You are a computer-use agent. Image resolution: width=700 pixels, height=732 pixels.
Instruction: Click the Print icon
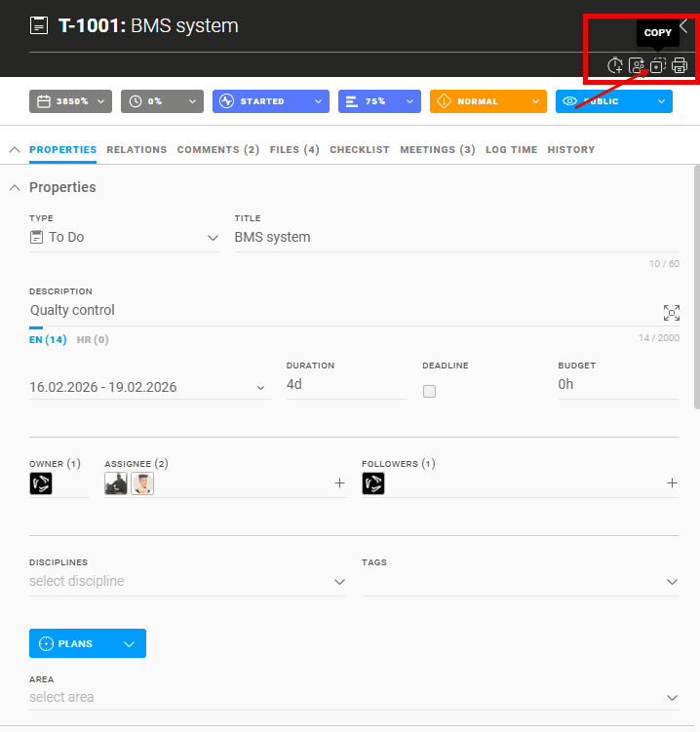tap(680, 65)
